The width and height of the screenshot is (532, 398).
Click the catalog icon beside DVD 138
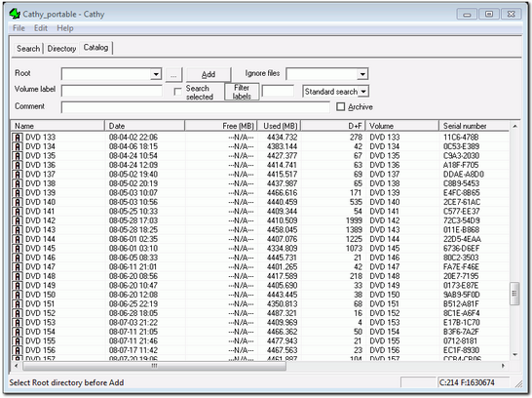tap(18, 183)
